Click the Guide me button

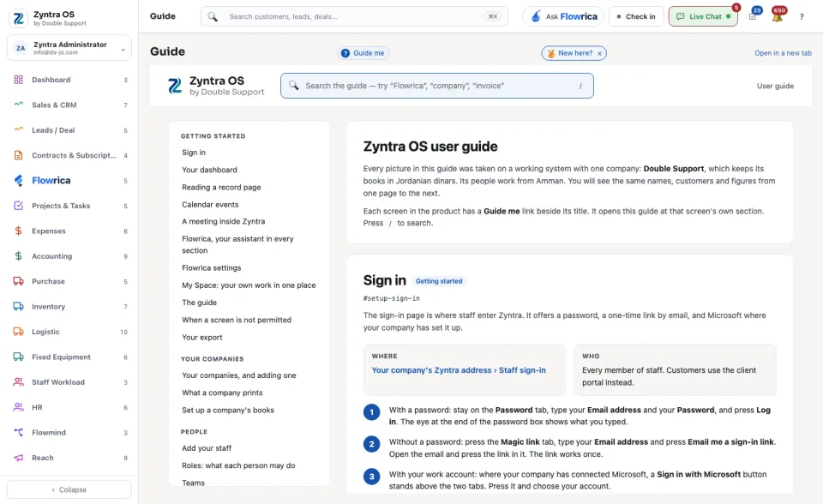[x=363, y=53]
